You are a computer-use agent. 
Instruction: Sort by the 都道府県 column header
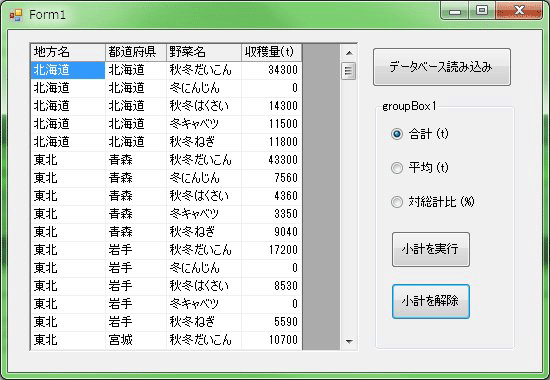pos(136,52)
